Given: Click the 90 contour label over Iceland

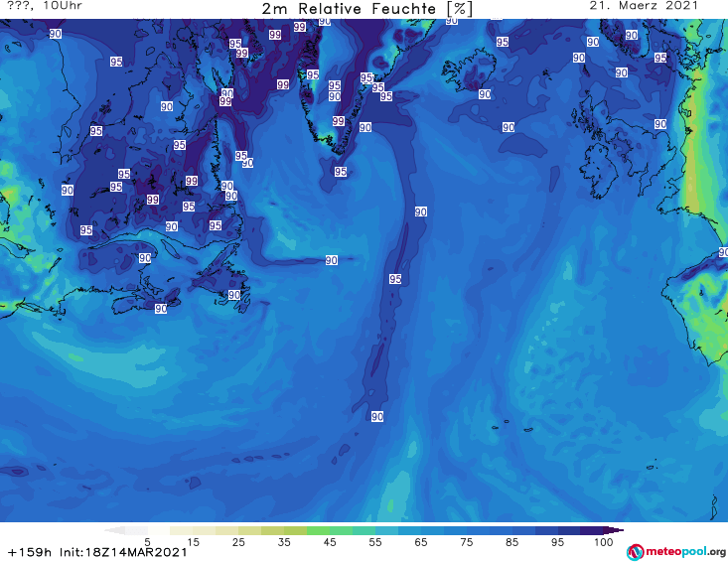Looking at the screenshot, I should (x=485, y=94).
